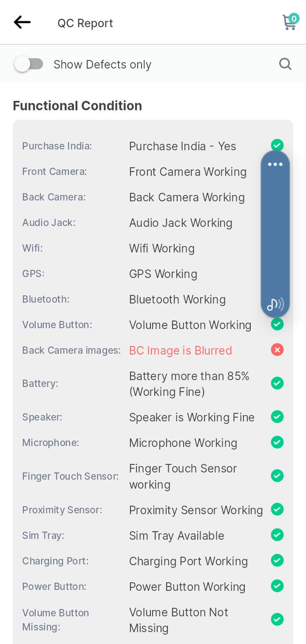Click red cross beside BC Image is Blurred
The width and height of the screenshot is (306, 644).
click(278, 350)
